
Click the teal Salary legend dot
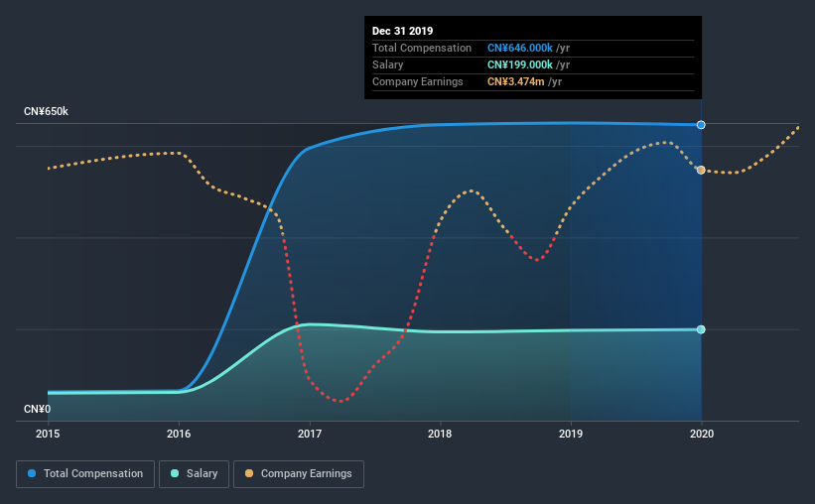click(x=175, y=473)
